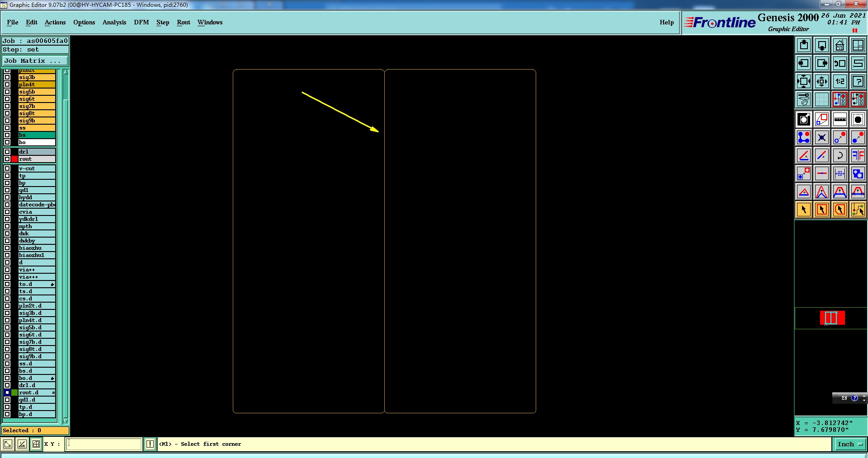Image resolution: width=868 pixels, height=458 pixels.
Task: Click the pan right view icon
Action: (x=822, y=63)
